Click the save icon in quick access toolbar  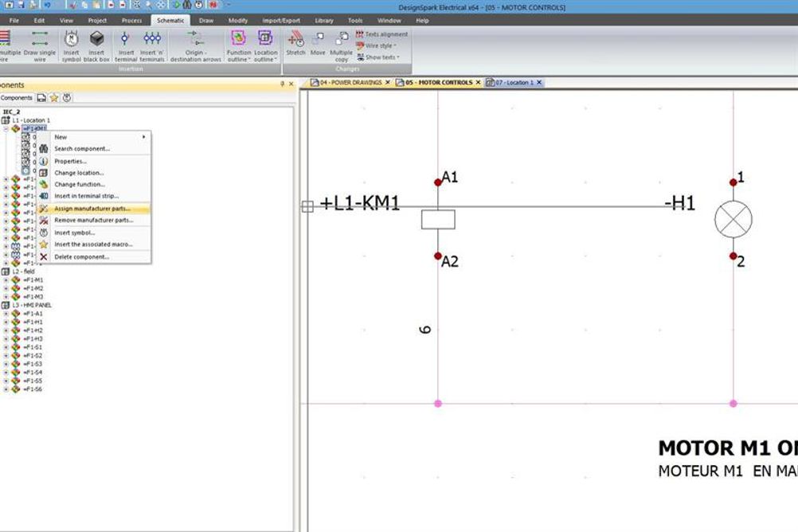[21, 5]
